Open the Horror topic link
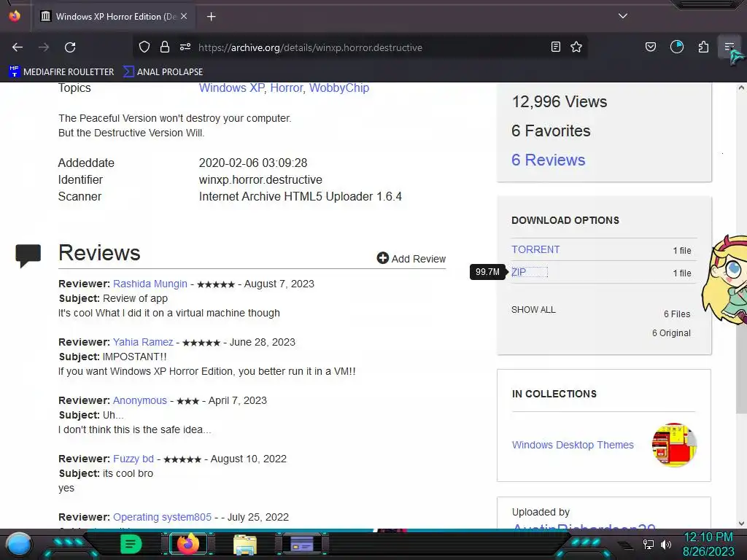Image resolution: width=747 pixels, height=560 pixels. point(286,88)
